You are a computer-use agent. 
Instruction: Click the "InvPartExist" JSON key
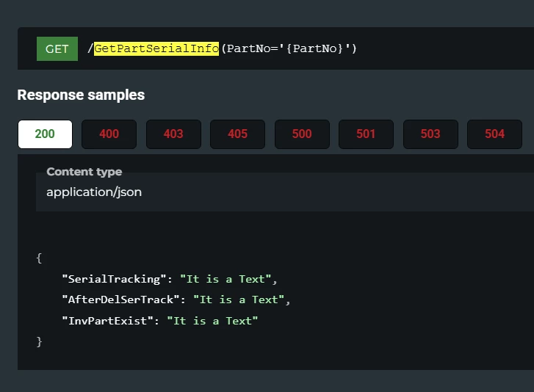(x=107, y=321)
